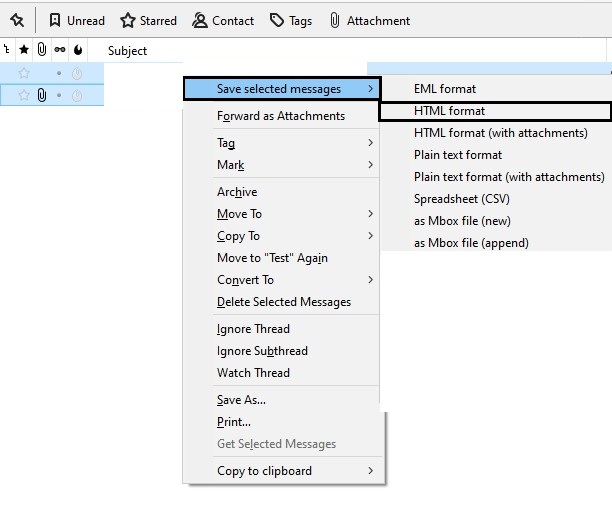Expand the Move To submenu
612x505 pixels.
point(281,214)
